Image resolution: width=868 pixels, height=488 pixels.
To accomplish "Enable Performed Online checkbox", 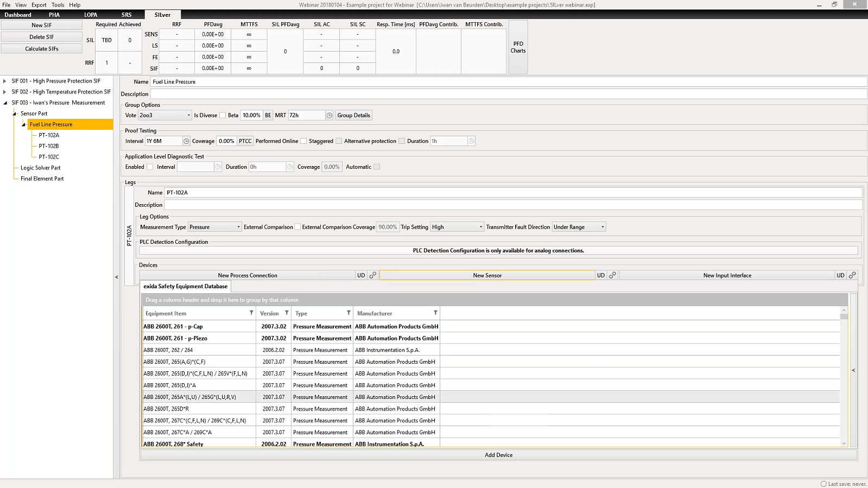I will point(303,141).
